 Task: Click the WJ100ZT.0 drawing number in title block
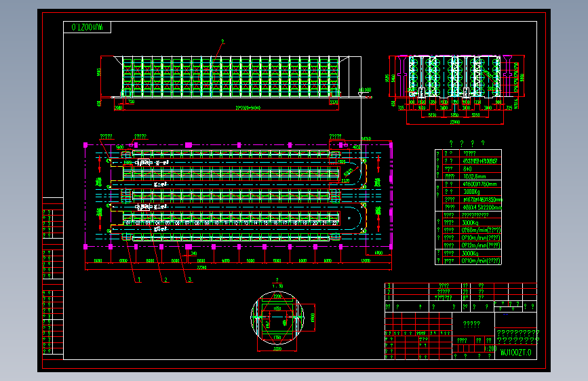[x=515, y=353]
